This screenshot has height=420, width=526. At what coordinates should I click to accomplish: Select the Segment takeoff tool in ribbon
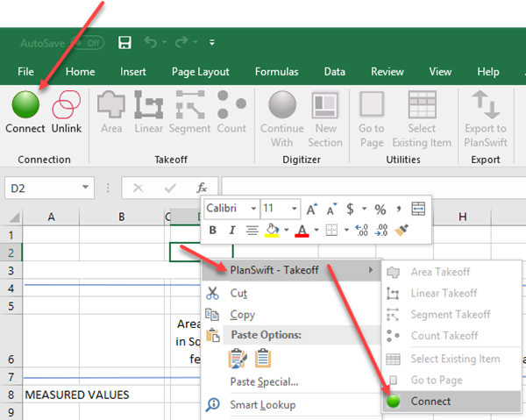pyautogui.click(x=190, y=112)
